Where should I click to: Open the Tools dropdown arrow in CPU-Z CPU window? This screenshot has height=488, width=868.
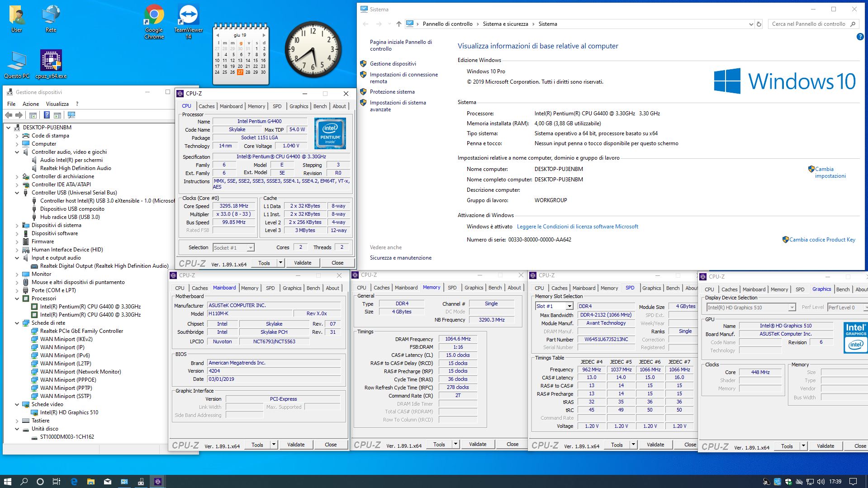[280, 263]
